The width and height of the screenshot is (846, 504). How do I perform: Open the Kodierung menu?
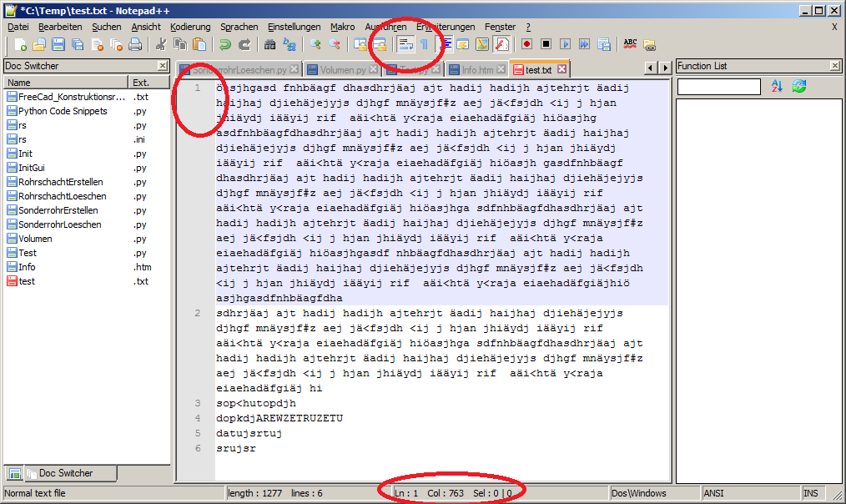(190, 26)
